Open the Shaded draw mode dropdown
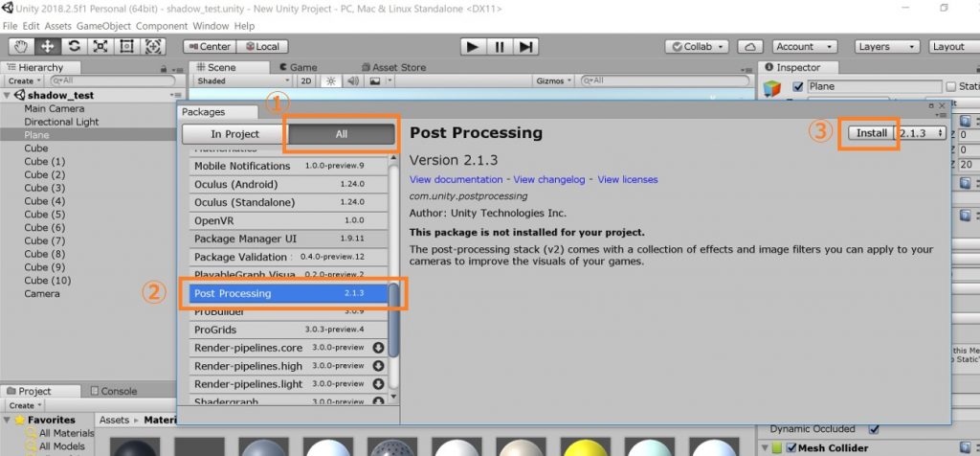980x456 pixels. 242,80
